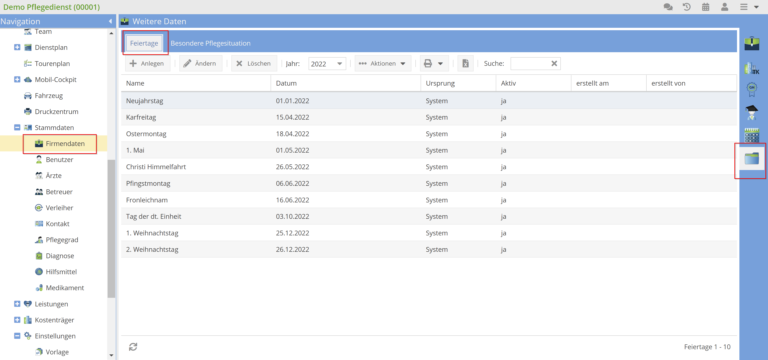Sort by the Datum column header
Image resolution: width=768 pixels, height=360 pixels.
(x=345, y=83)
